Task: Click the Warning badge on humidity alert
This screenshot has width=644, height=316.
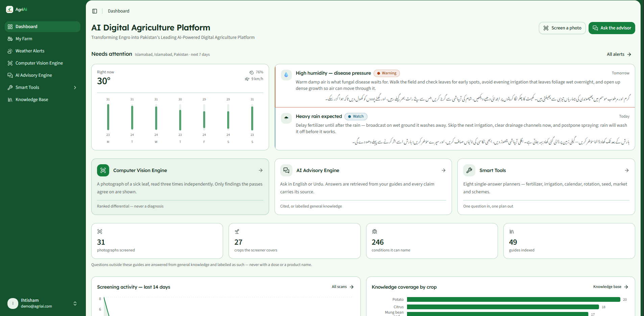Action: pos(387,73)
